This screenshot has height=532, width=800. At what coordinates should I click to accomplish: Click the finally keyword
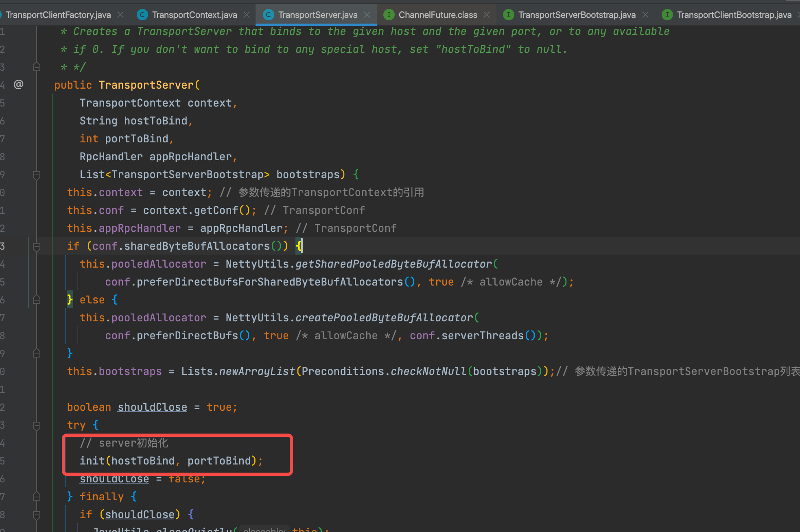coord(102,497)
